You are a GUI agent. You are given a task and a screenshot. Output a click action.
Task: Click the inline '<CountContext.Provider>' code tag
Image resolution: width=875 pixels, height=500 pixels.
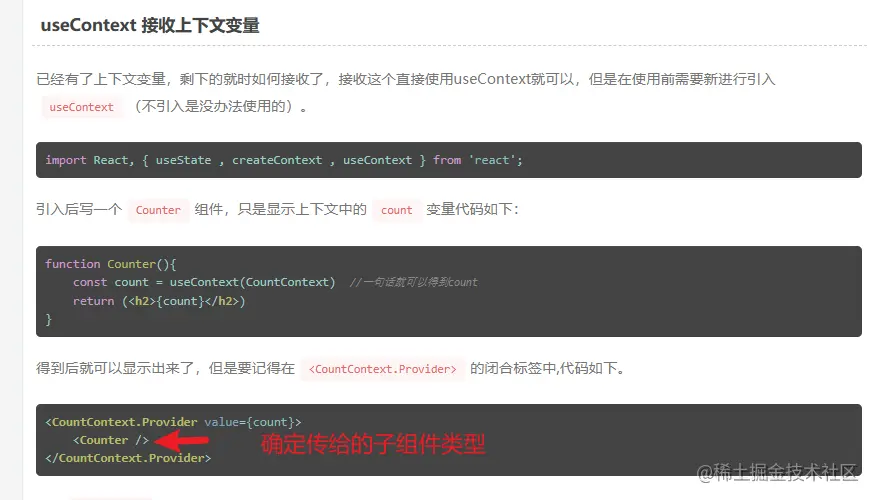point(382,369)
